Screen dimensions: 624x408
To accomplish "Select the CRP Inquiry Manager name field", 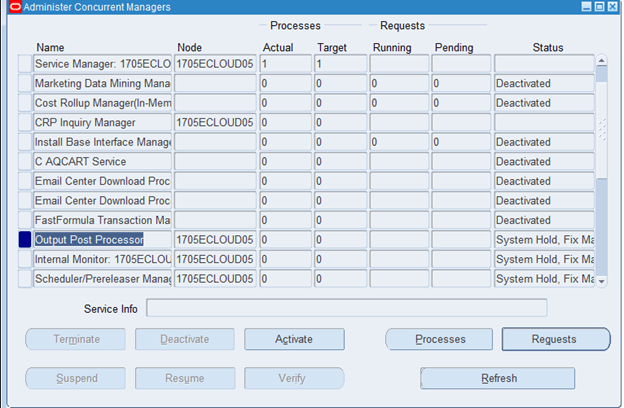I will coord(102,123).
